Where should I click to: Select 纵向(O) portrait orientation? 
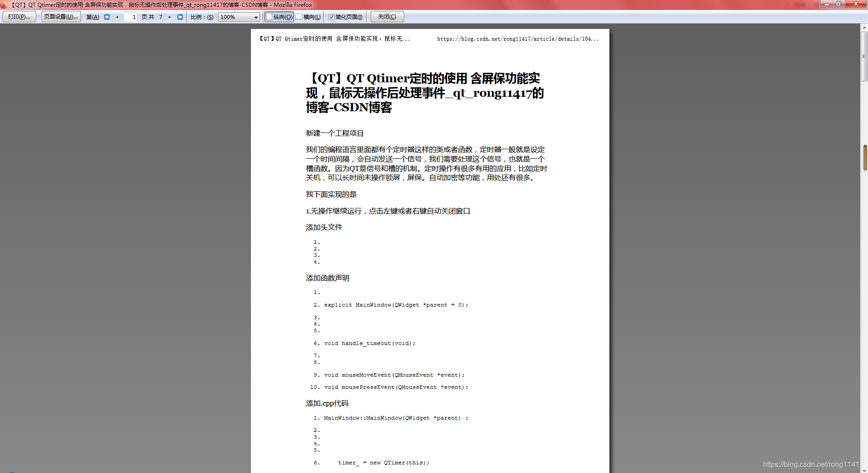click(279, 17)
